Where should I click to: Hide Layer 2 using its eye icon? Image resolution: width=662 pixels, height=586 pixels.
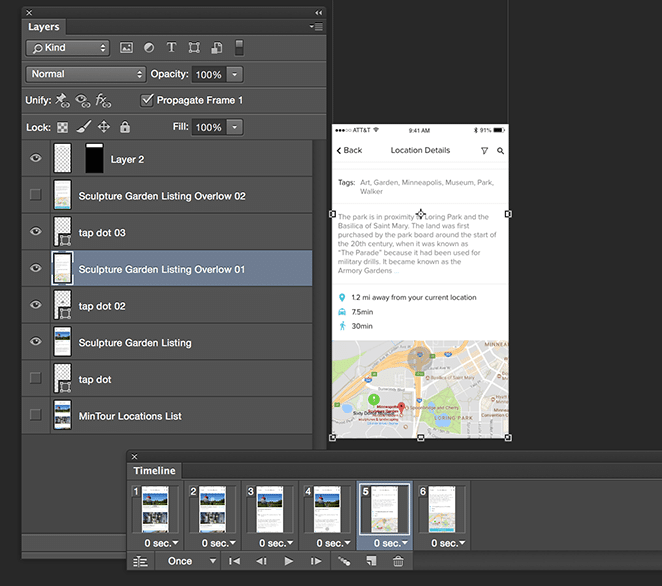(x=36, y=159)
